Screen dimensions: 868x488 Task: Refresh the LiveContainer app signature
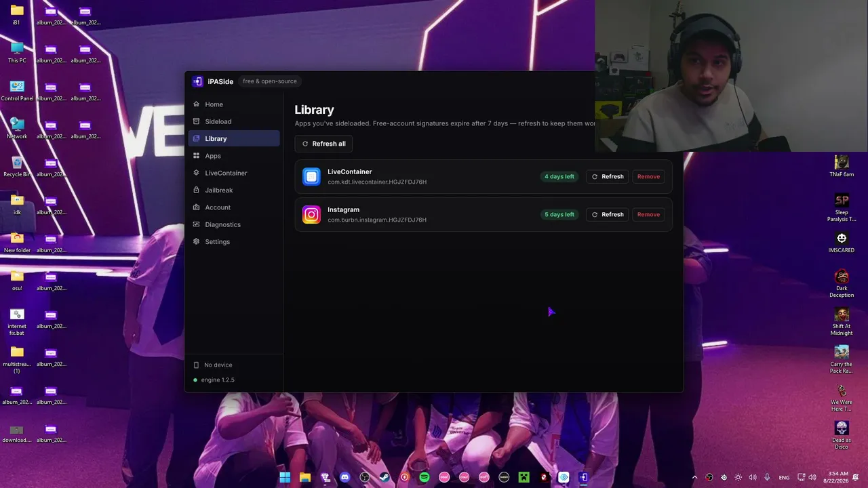pos(608,176)
